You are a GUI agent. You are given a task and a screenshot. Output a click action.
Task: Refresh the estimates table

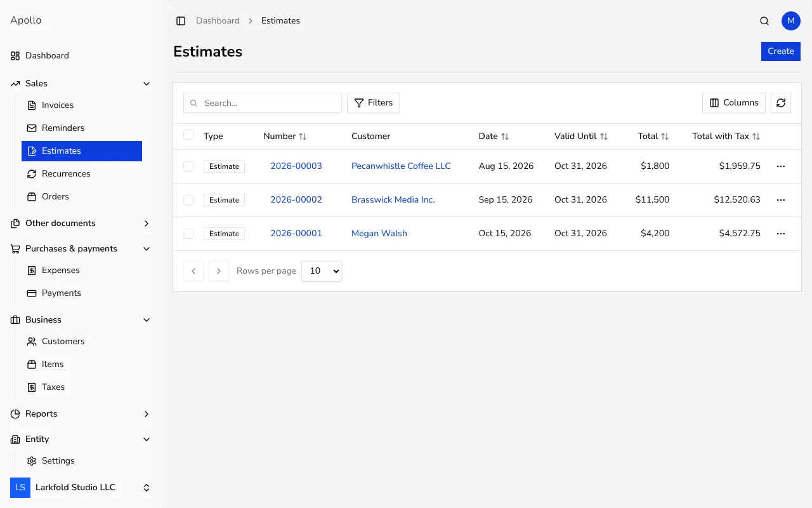pos(781,103)
